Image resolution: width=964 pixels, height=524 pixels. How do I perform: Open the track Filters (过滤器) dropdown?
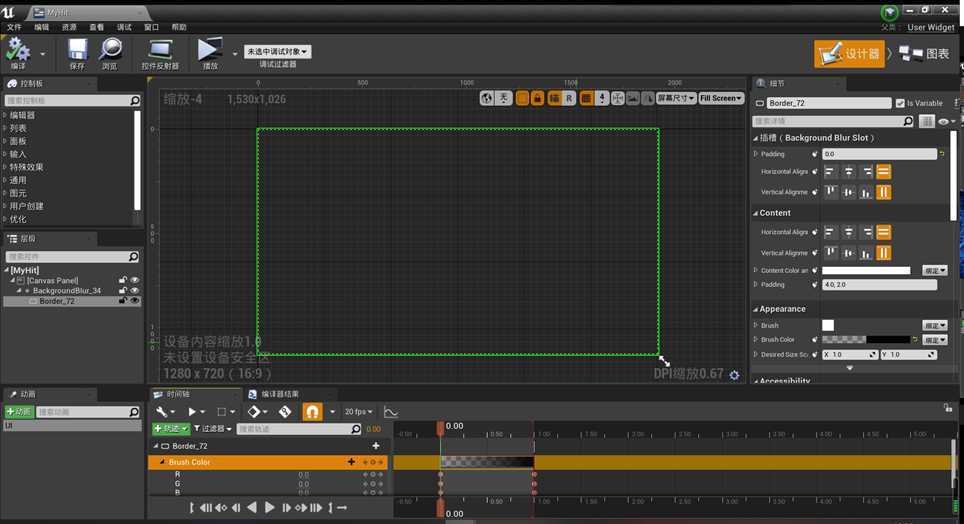(x=213, y=429)
